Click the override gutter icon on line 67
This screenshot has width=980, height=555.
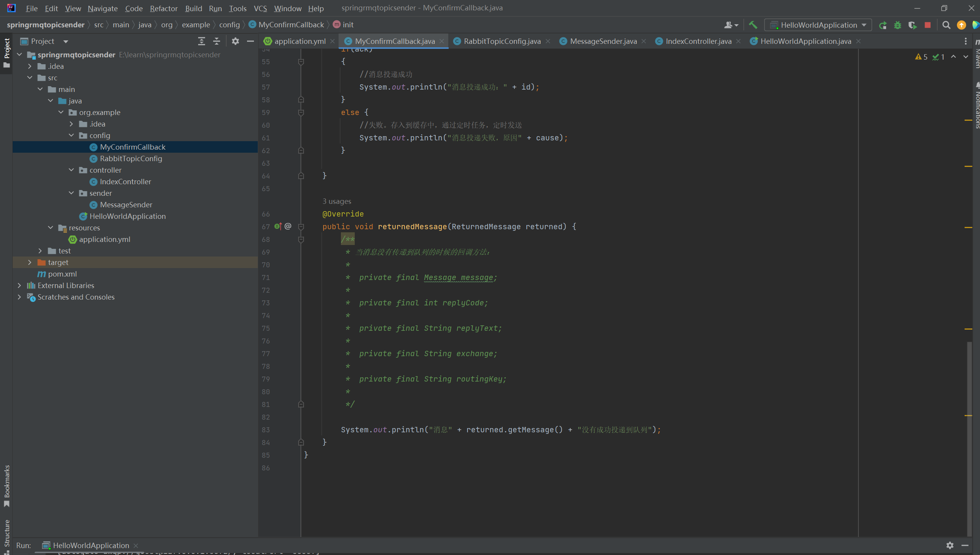point(278,227)
